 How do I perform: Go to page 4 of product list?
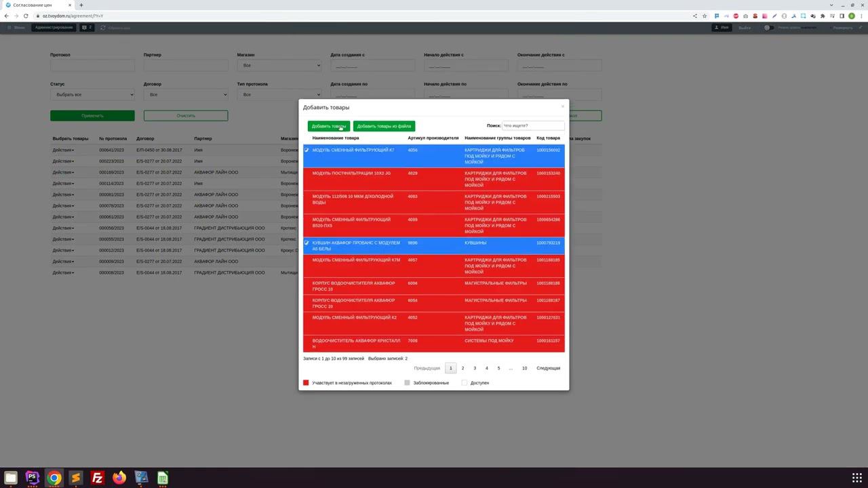486,368
